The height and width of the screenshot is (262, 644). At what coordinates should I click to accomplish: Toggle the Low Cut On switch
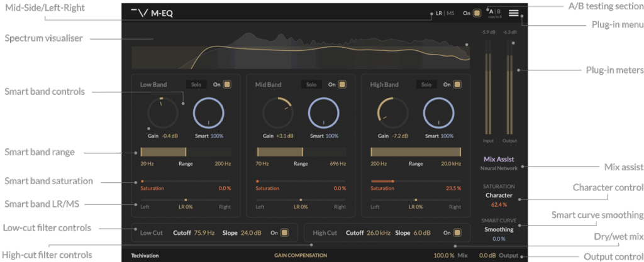tap(285, 233)
